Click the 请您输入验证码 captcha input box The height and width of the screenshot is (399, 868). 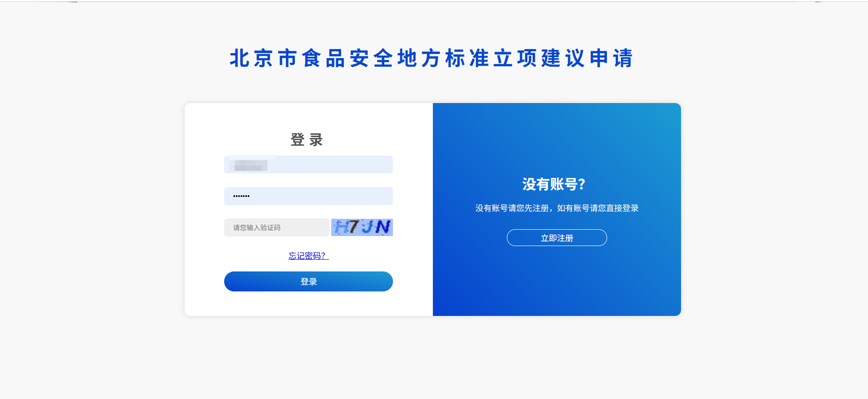point(276,227)
